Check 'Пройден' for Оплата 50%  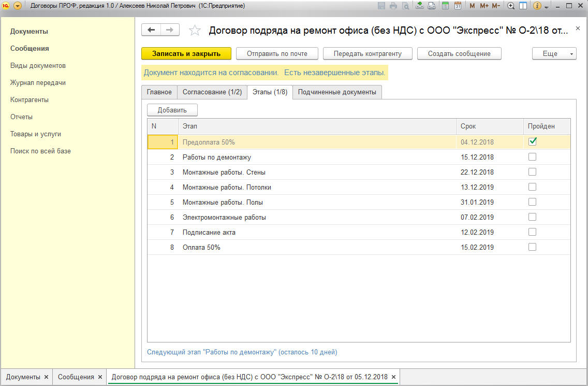532,247
